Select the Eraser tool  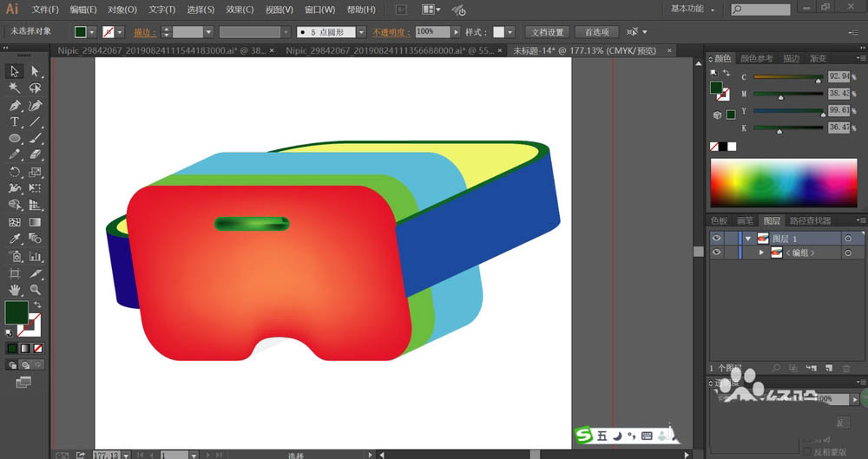click(36, 155)
